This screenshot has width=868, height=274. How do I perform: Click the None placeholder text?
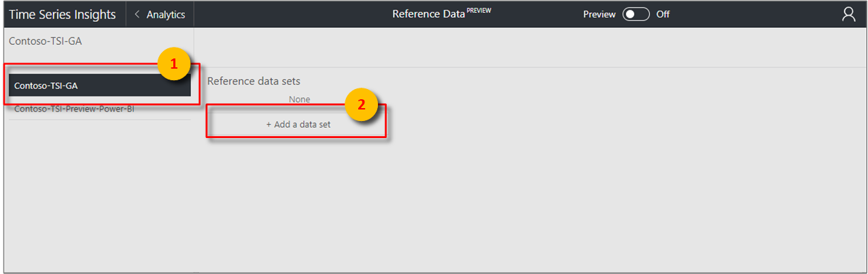coord(299,99)
